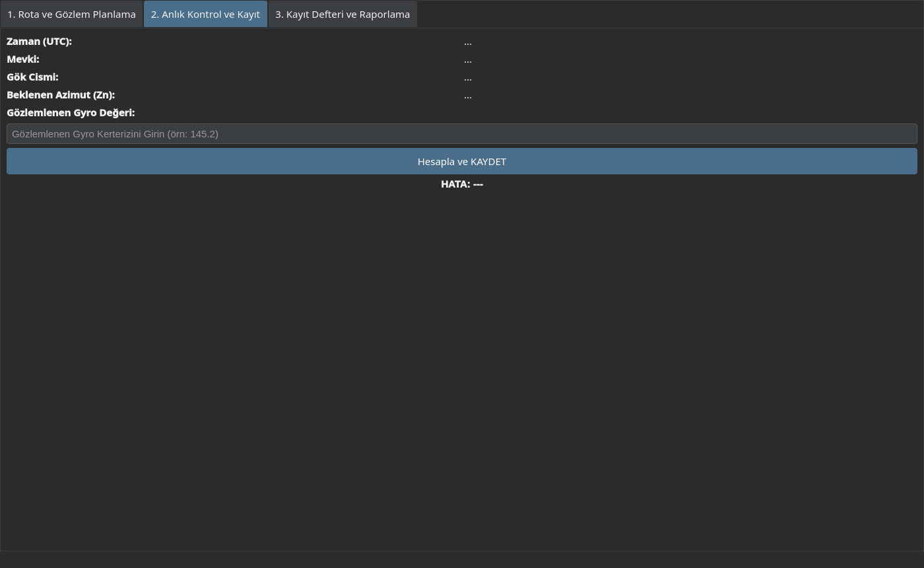Click blank tab bar area beside Raporlama tab

coord(670,14)
